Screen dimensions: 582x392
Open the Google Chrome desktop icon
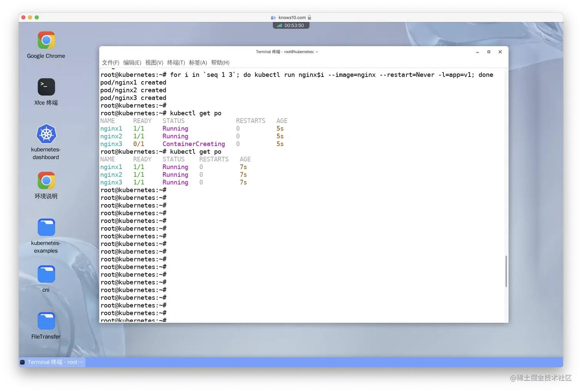pyautogui.click(x=46, y=40)
